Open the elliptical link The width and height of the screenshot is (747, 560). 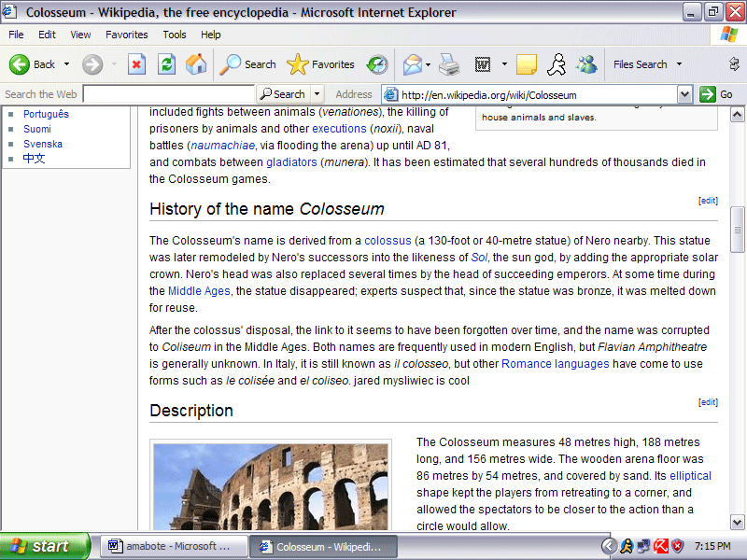690,476
